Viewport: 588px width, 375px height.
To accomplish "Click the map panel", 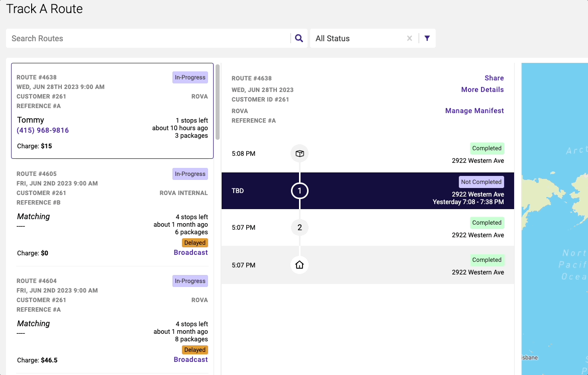I will [555, 219].
